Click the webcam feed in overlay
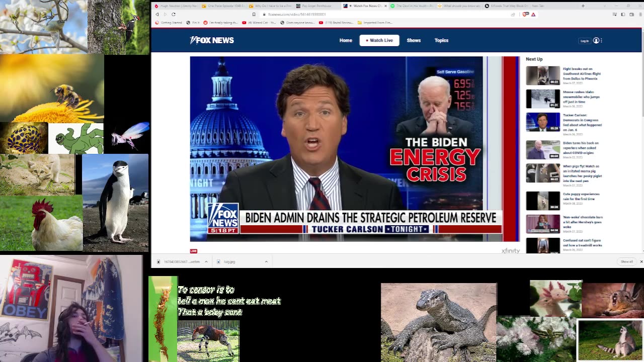Image resolution: width=644 pixels, height=362 pixels. click(71, 309)
